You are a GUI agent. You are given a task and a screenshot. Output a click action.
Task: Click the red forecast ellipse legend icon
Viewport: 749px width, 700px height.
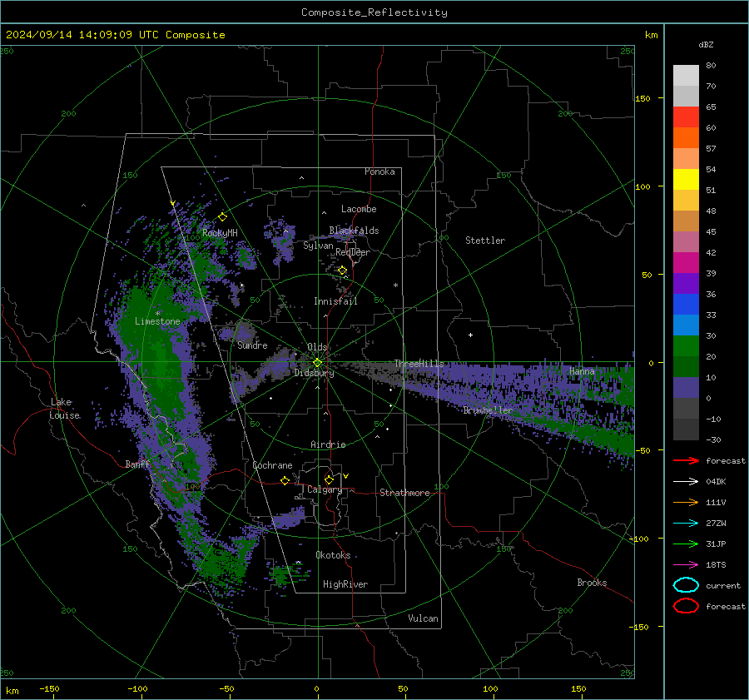pos(686,606)
